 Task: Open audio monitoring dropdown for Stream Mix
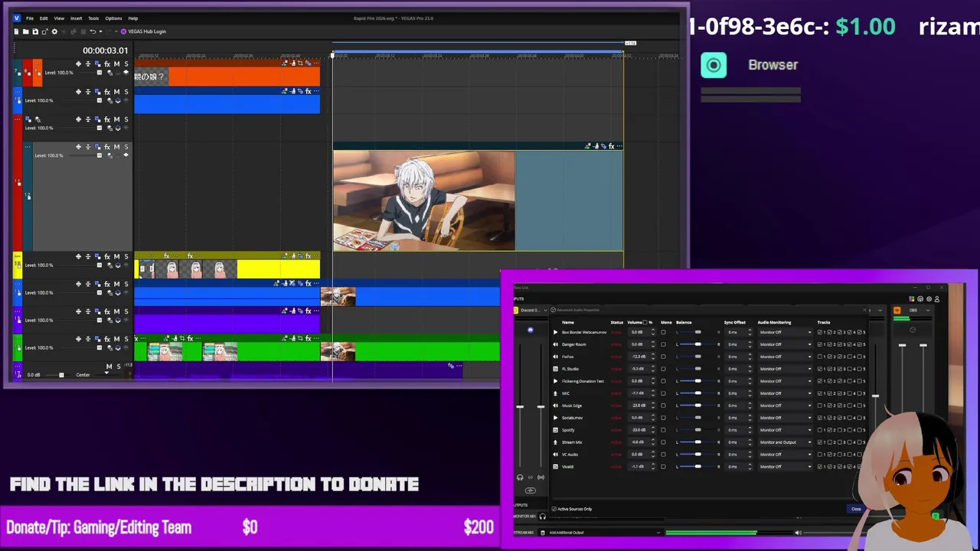(786, 442)
